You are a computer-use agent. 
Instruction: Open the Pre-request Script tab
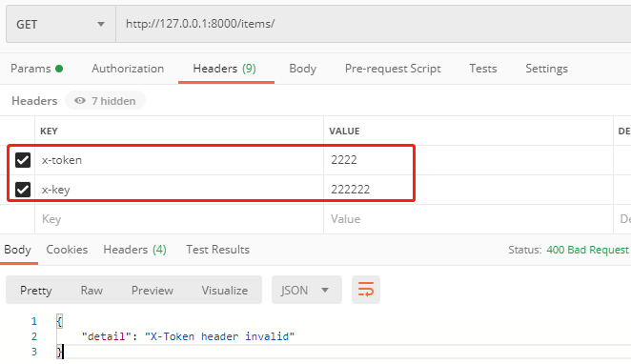point(393,69)
